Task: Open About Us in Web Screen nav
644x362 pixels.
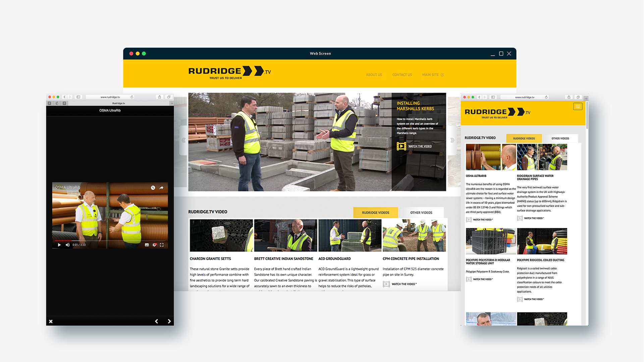Action: (x=374, y=75)
